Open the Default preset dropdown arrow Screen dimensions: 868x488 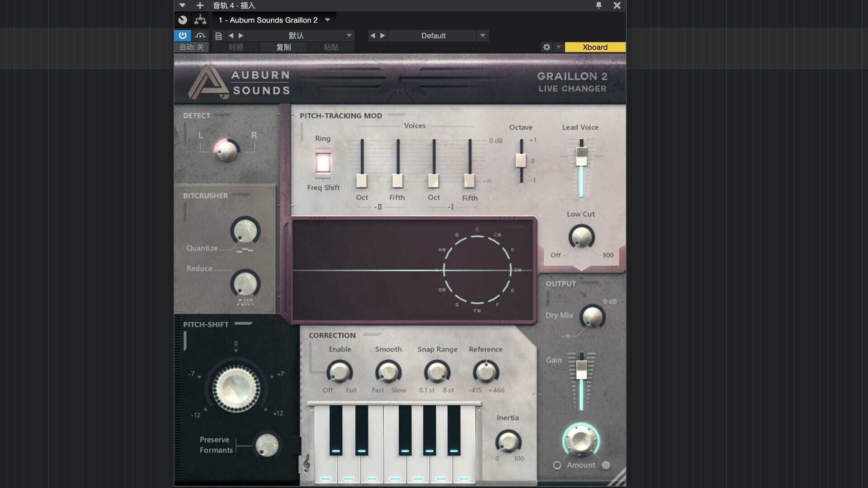pyautogui.click(x=482, y=36)
